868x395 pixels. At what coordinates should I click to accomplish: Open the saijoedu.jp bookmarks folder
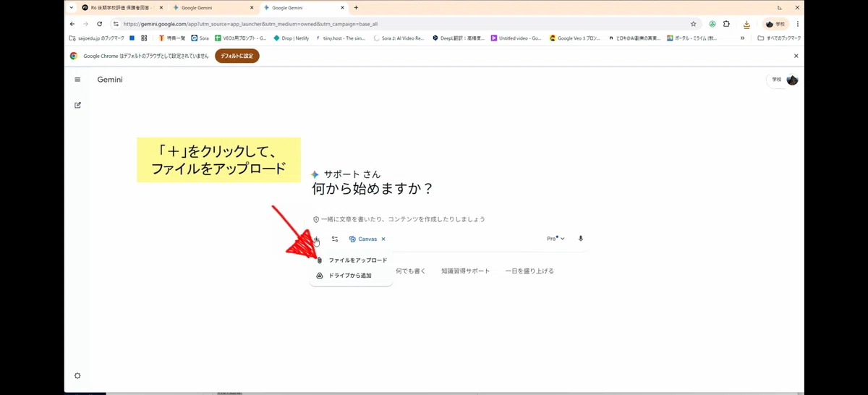tap(96, 38)
